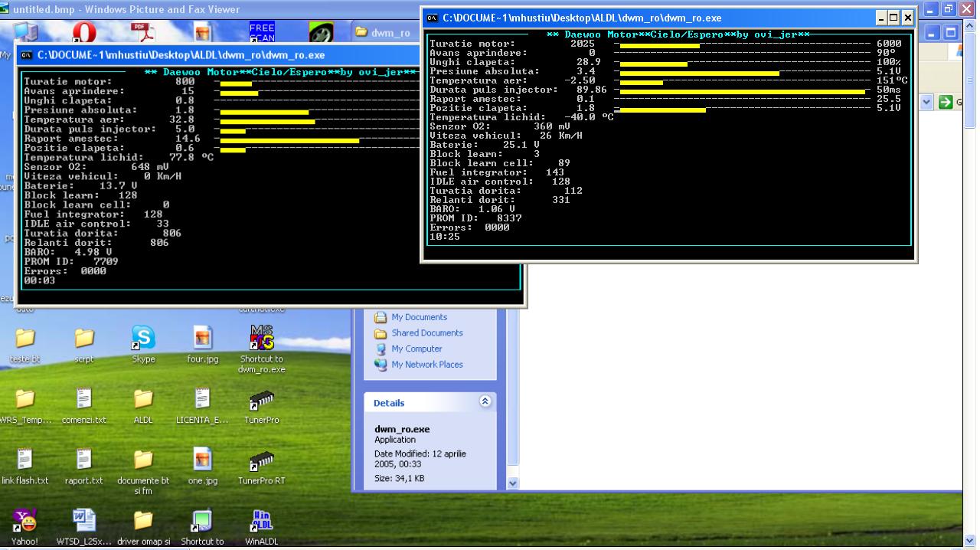Maximize the front dwm_ro.exe console window

point(895,18)
